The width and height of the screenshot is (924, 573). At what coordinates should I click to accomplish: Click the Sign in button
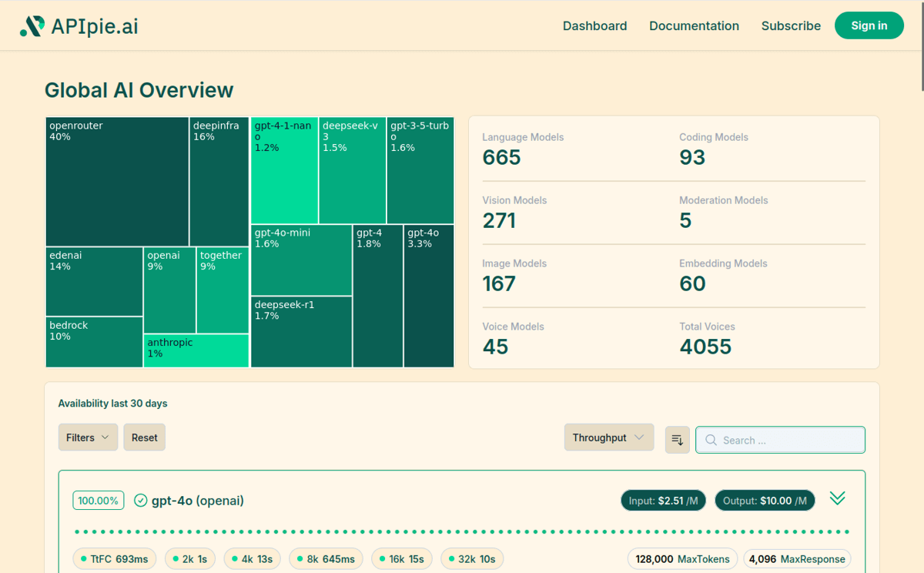pyautogui.click(x=869, y=25)
